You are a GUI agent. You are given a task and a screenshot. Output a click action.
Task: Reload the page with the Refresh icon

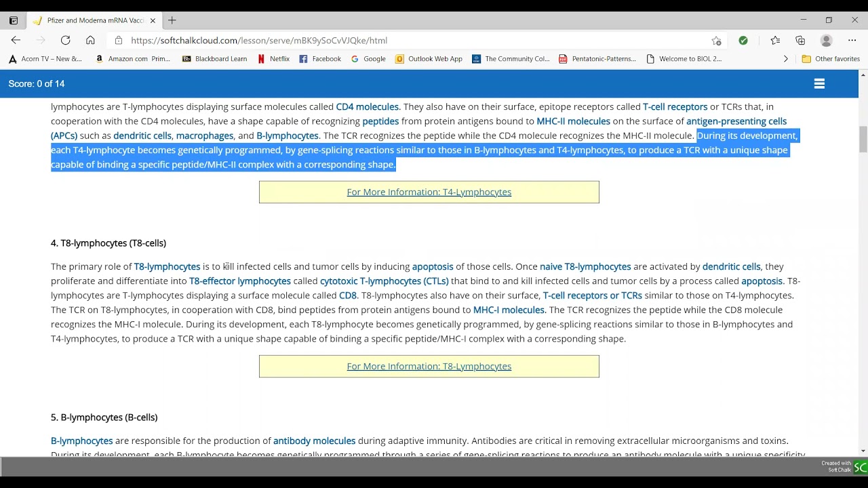click(65, 41)
